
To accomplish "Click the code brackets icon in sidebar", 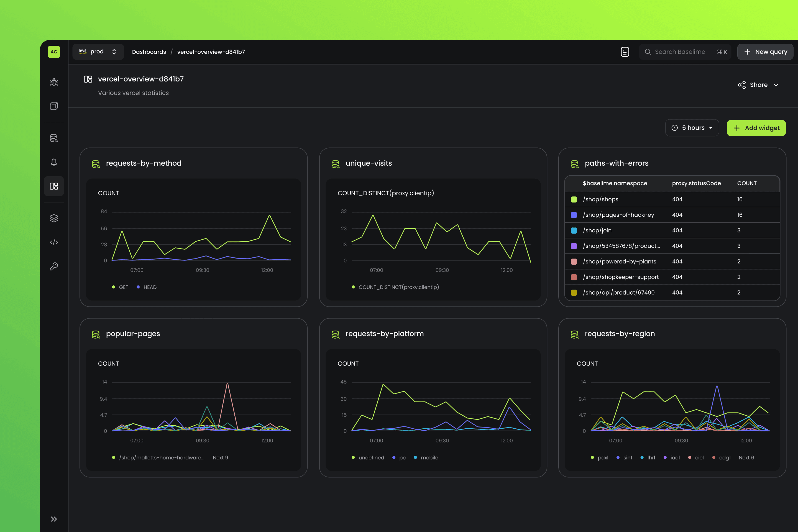I will pos(54,242).
